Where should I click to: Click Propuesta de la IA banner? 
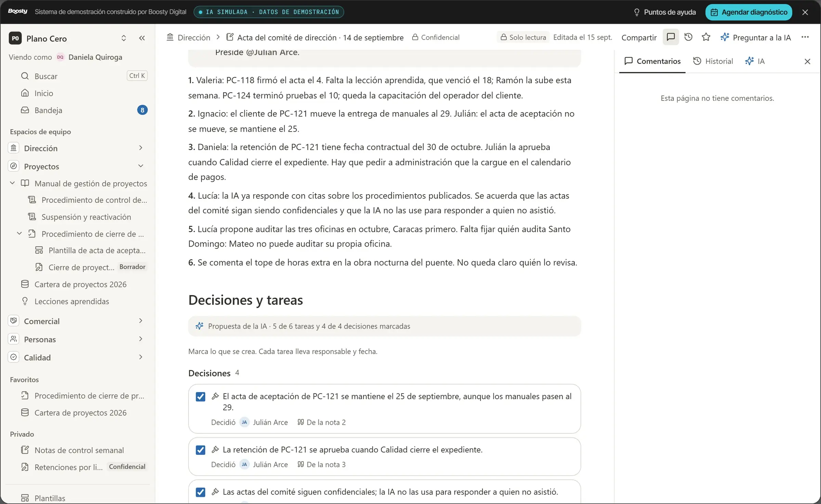pyautogui.click(x=385, y=326)
